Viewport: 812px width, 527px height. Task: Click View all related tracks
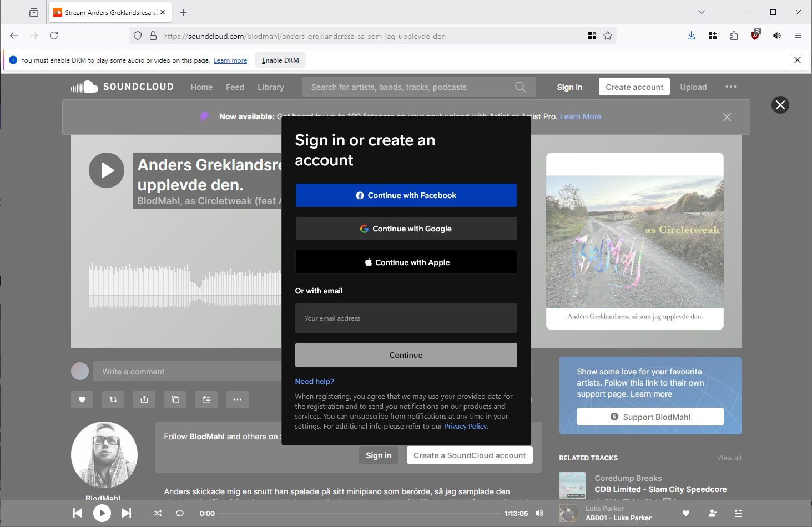click(729, 458)
